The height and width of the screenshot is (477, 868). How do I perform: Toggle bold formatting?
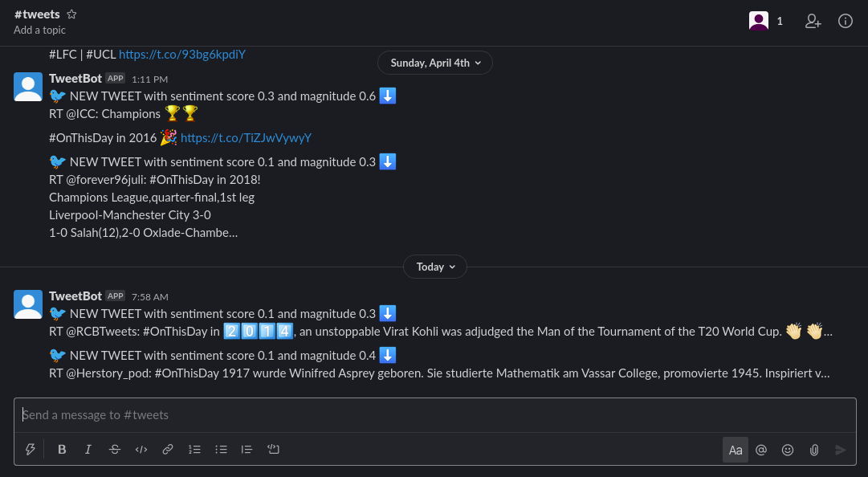62,450
